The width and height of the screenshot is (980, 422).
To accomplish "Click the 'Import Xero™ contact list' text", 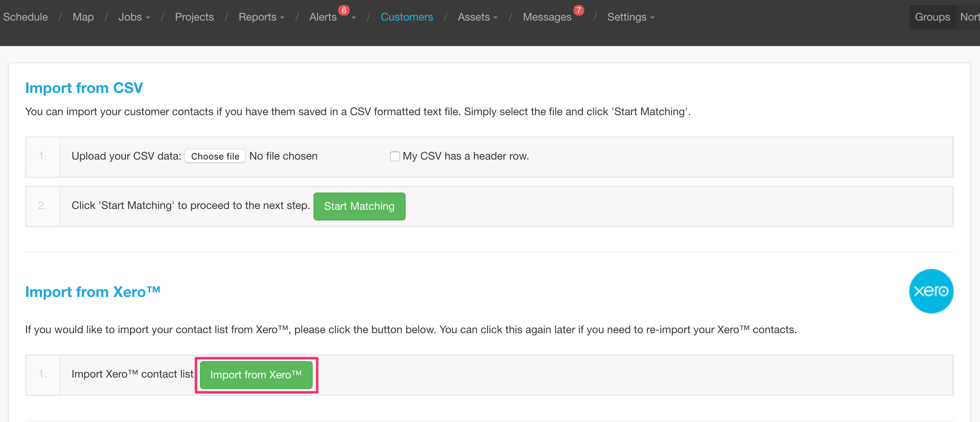I will pos(132,374).
